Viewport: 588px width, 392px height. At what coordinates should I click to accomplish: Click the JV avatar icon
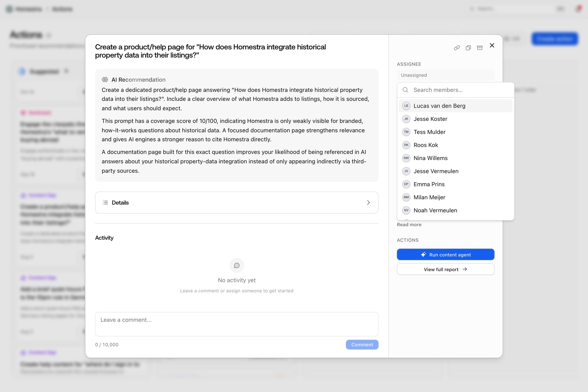[x=406, y=171]
